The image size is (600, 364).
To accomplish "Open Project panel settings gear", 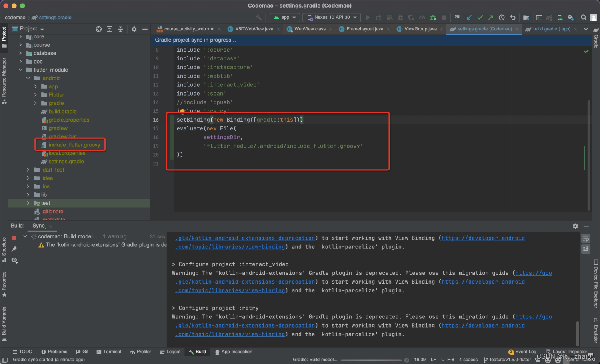I will [x=134, y=29].
